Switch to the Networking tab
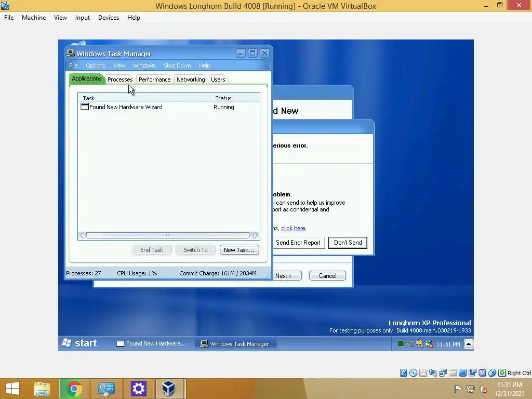This screenshot has width=532, height=399. (191, 79)
